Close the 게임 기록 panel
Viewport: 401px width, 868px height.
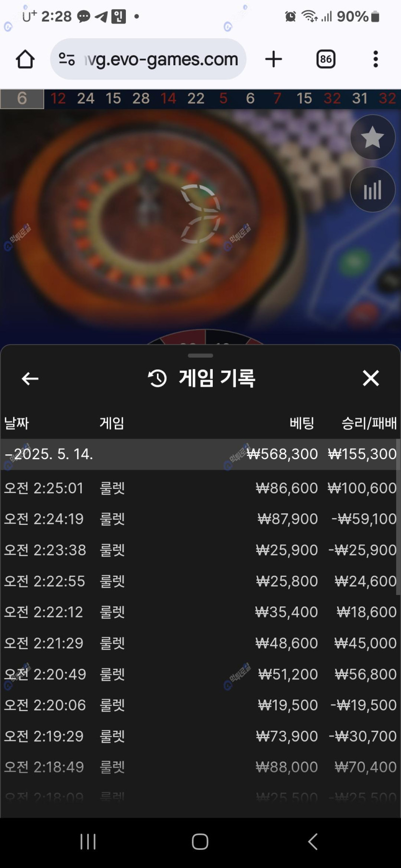(x=371, y=378)
